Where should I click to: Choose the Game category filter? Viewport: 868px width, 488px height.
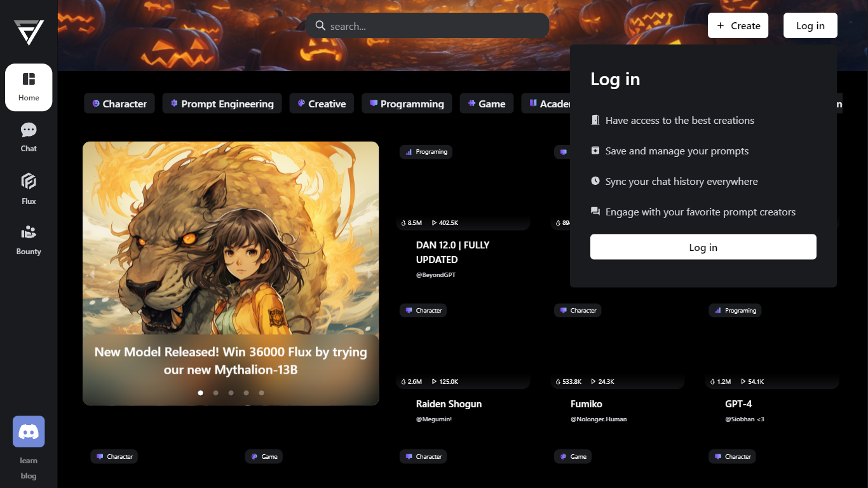click(x=487, y=104)
